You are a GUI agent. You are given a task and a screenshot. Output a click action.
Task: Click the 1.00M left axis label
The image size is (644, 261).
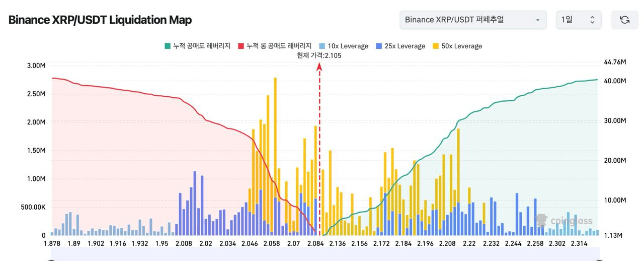click(36, 179)
